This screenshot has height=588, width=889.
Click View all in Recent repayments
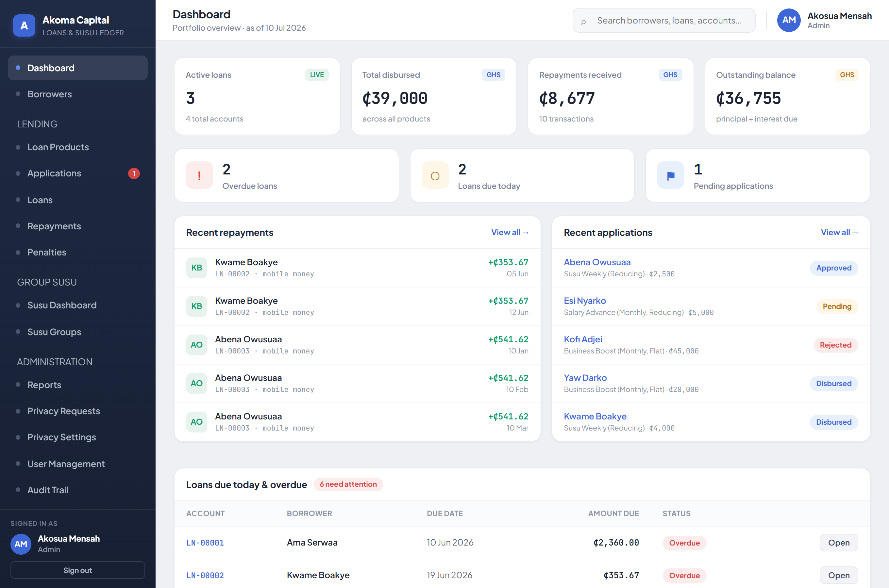pos(510,233)
